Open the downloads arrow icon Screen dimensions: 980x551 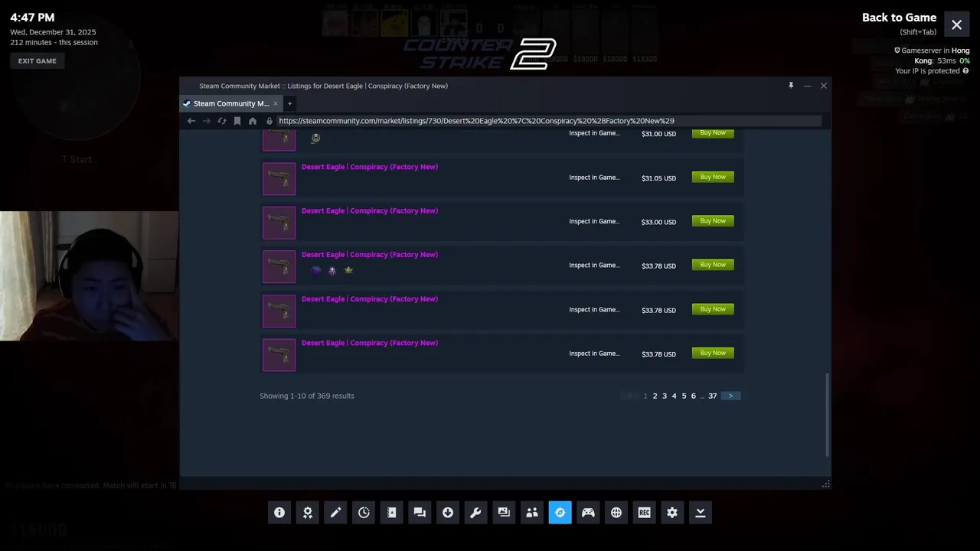pyautogui.click(x=448, y=513)
